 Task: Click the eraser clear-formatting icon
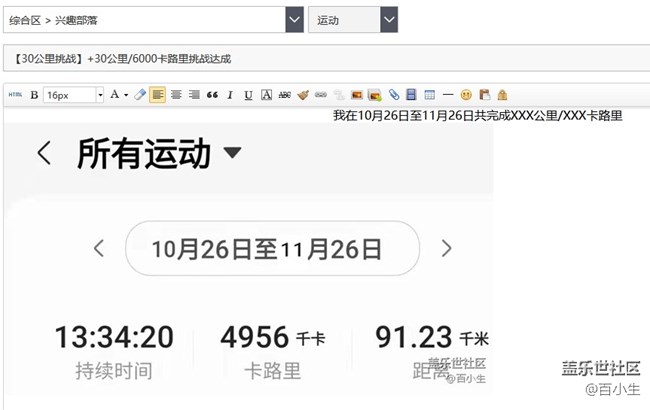click(140, 95)
